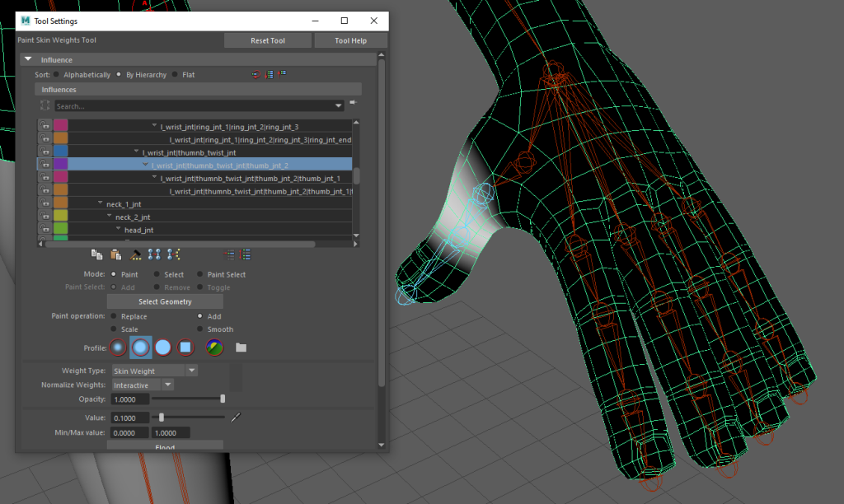Click the blue color swatch of thumnb_twist_jnt
The width and height of the screenshot is (844, 504).
coord(60,152)
